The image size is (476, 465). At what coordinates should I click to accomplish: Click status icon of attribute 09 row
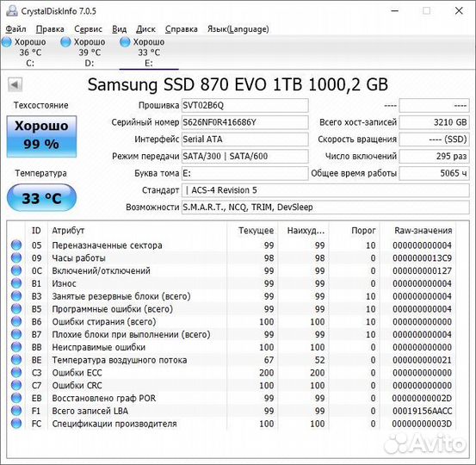(16, 257)
